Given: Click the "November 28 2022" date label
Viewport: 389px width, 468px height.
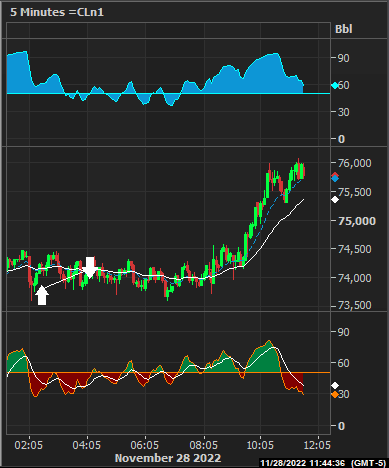Looking at the screenshot, I should point(168,458).
